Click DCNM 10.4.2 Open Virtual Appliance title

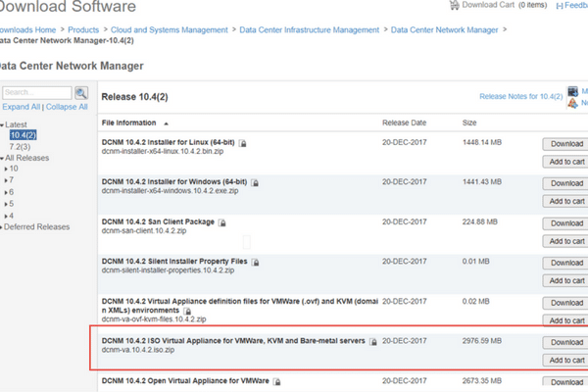(x=185, y=381)
